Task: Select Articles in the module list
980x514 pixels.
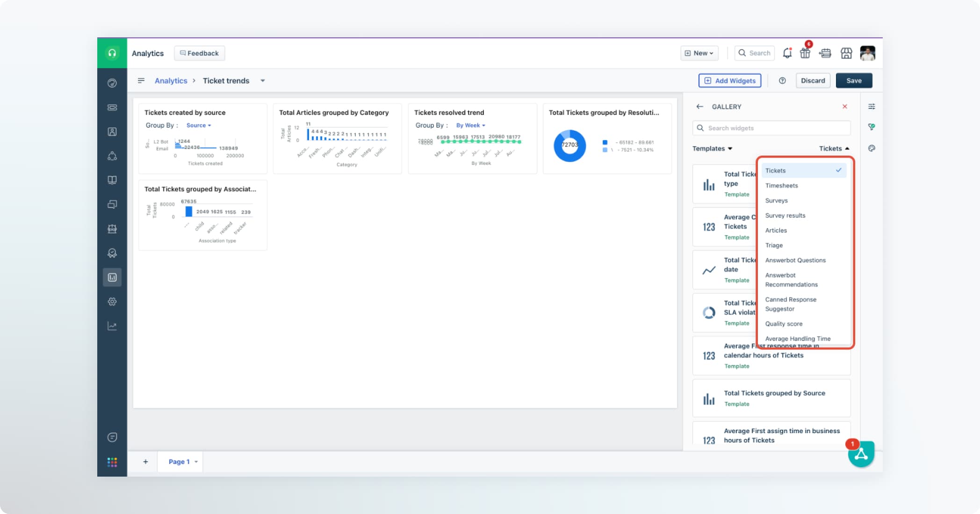Action: click(x=803, y=230)
